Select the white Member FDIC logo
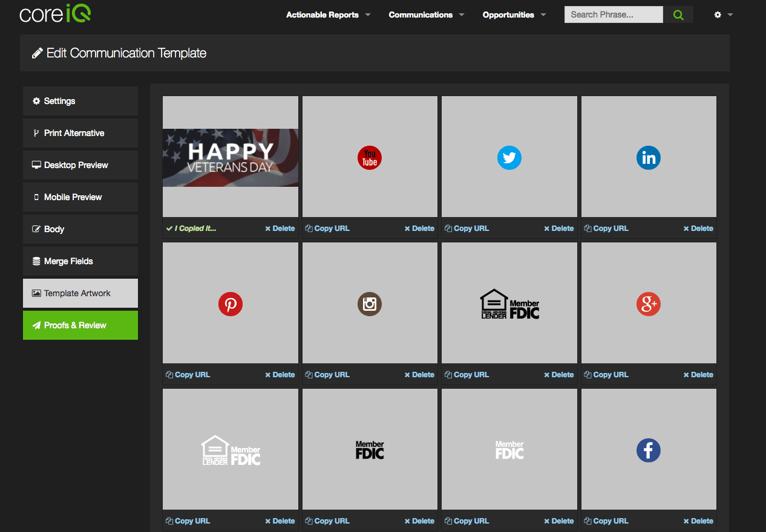The height and width of the screenshot is (532, 766). coord(509,450)
